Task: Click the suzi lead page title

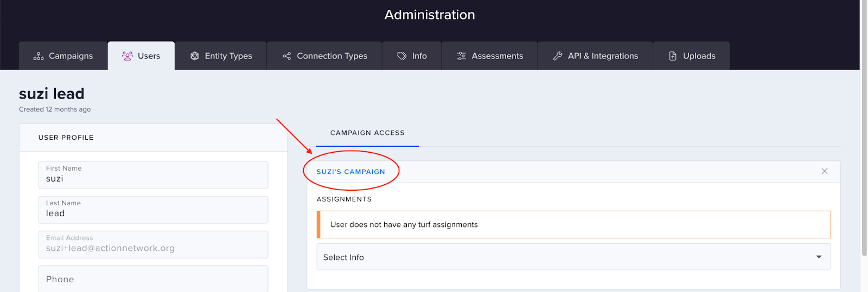Action: tap(52, 94)
